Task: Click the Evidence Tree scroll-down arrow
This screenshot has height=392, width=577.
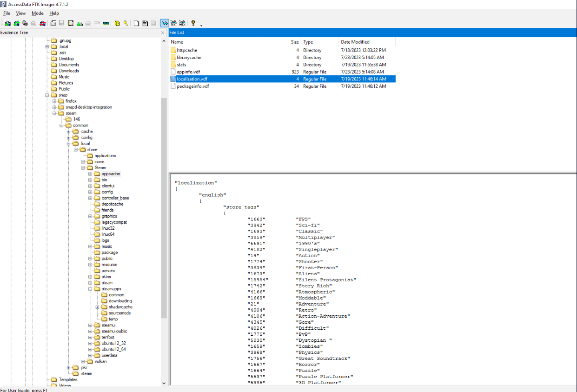Action: pyautogui.click(x=164, y=383)
